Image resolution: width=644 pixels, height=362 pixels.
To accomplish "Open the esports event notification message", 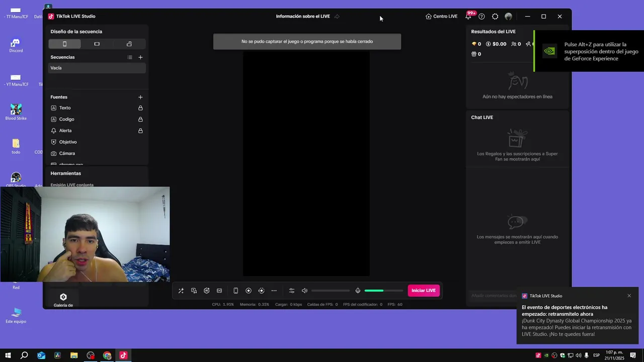I will click(x=577, y=321).
